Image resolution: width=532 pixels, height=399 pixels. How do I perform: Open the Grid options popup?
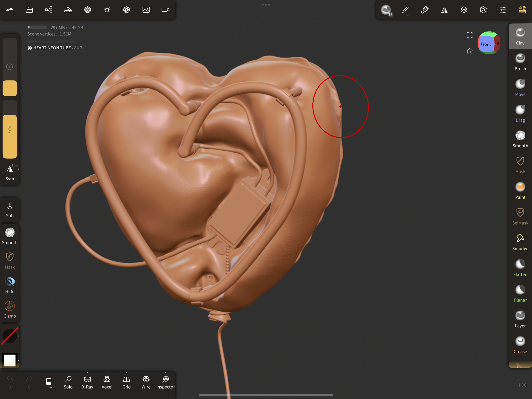[x=126, y=373]
